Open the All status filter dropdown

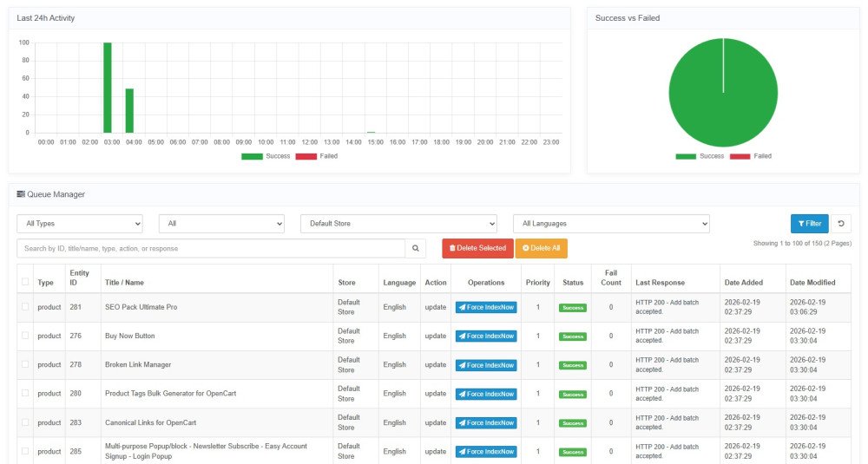[221, 224]
